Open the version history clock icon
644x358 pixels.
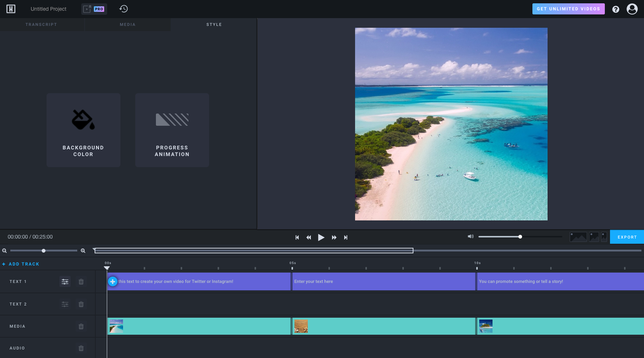[123, 9]
